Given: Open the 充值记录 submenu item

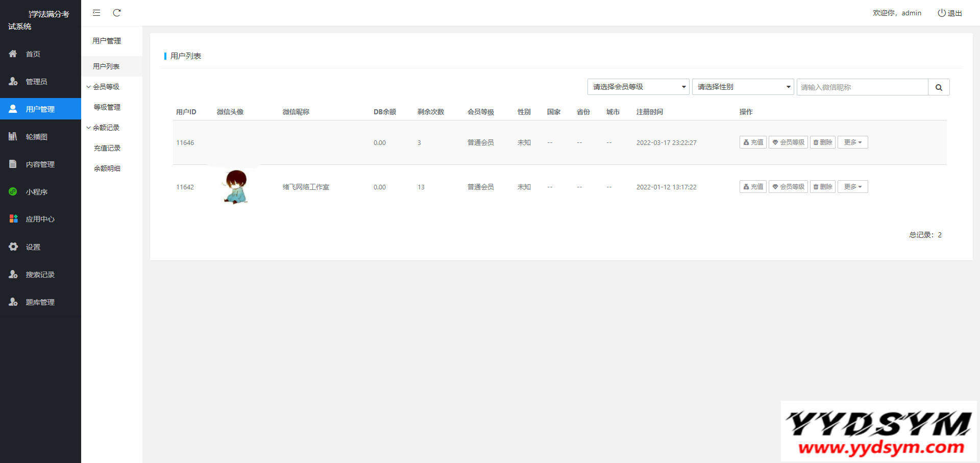Looking at the screenshot, I should (x=107, y=148).
